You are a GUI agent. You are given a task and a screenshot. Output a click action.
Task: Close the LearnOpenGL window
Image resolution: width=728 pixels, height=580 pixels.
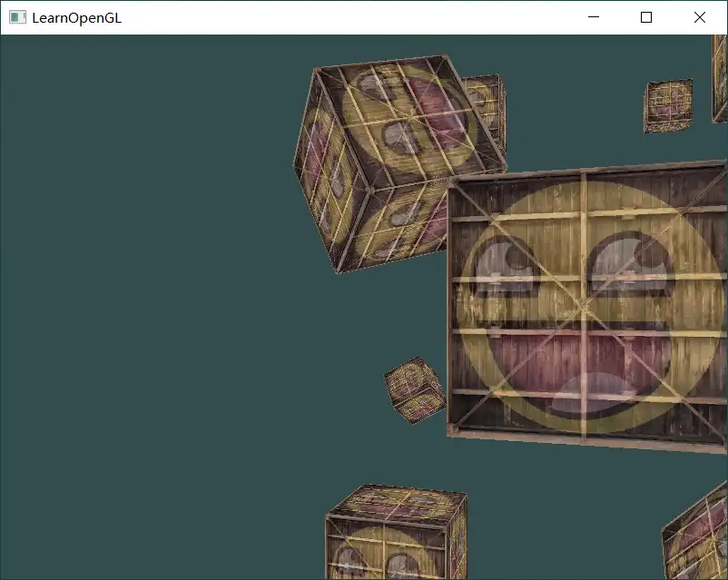point(700,17)
